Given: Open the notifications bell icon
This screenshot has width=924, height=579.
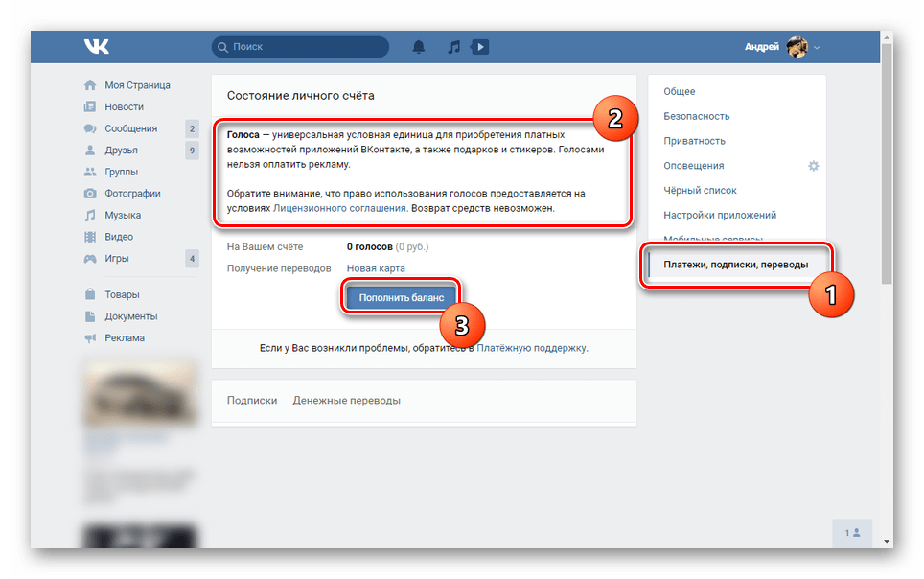Looking at the screenshot, I should coord(419,47).
